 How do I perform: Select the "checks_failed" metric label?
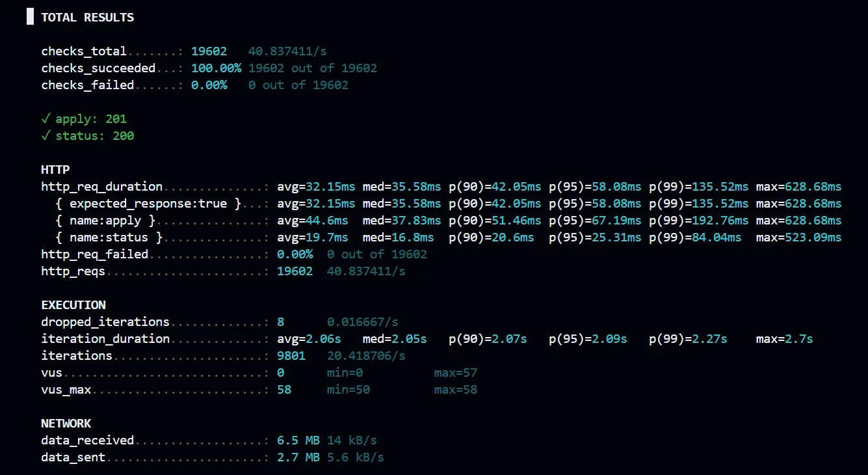(88, 85)
